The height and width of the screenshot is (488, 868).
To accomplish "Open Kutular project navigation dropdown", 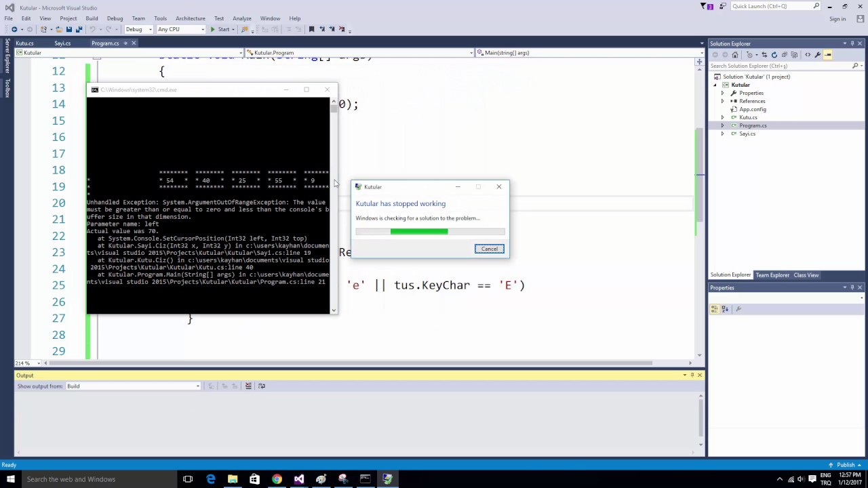I will (129, 53).
